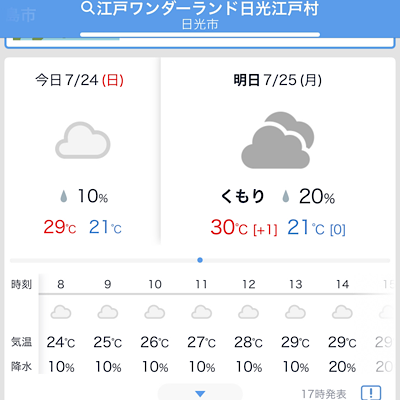Viewport: 400px width, 400px height.
Task: Click the blue dot on day slider
Action: pyautogui.click(x=200, y=260)
